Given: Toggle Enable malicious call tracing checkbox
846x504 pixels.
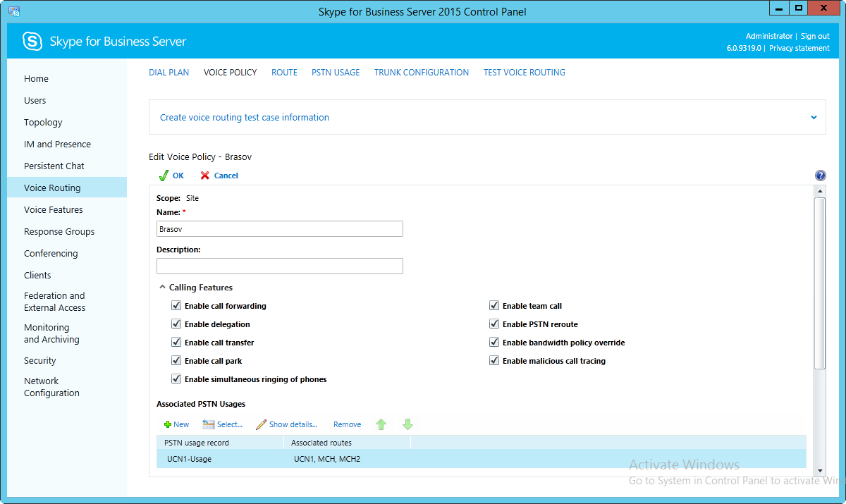Looking at the screenshot, I should pos(494,361).
